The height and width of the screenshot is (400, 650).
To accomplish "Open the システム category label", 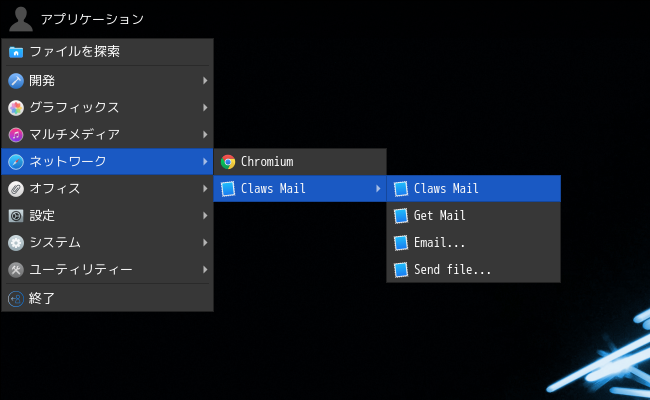I will (55, 242).
